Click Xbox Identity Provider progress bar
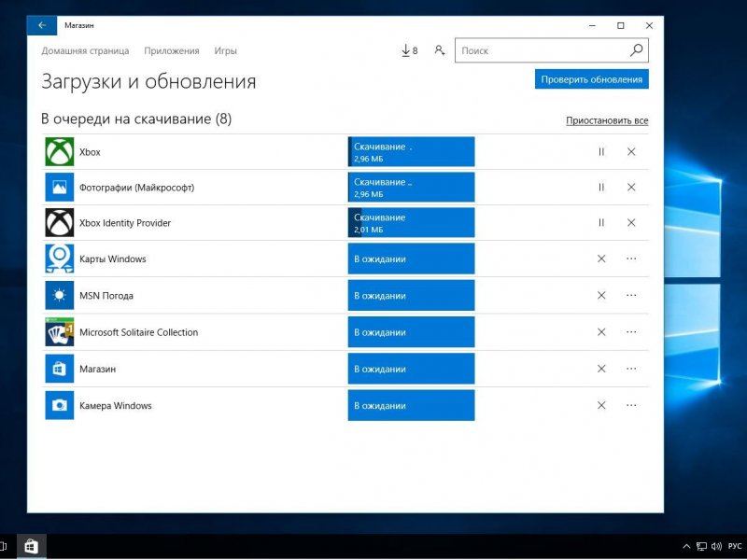747x560 pixels. [x=411, y=222]
